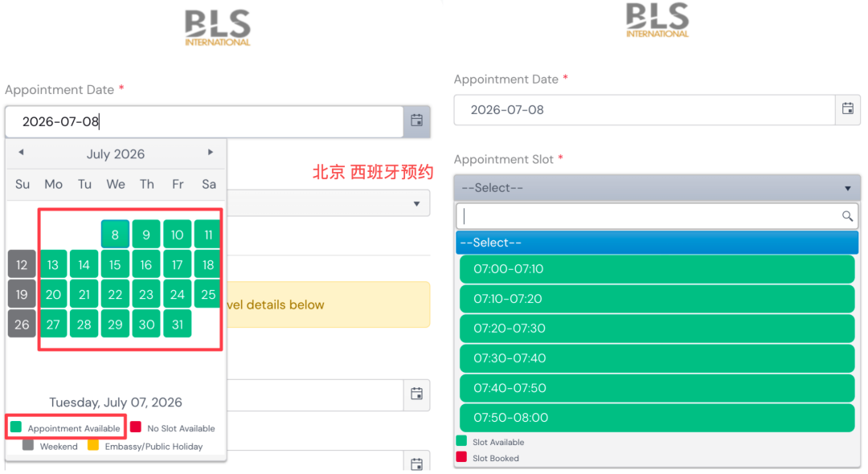Viewport: 868px width, 474px height.
Task: Choose the 07:20-07:30 appointment slot
Action: coord(657,329)
